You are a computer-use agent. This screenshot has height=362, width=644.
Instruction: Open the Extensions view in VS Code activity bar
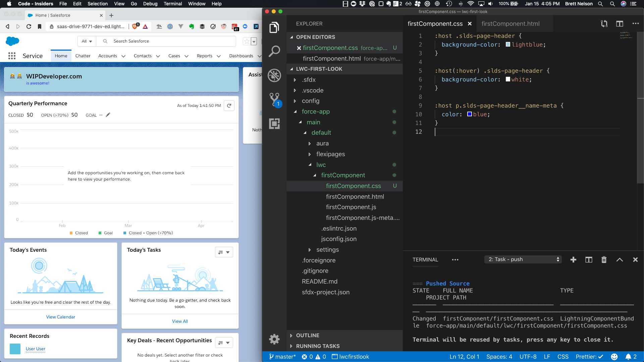coord(274,124)
